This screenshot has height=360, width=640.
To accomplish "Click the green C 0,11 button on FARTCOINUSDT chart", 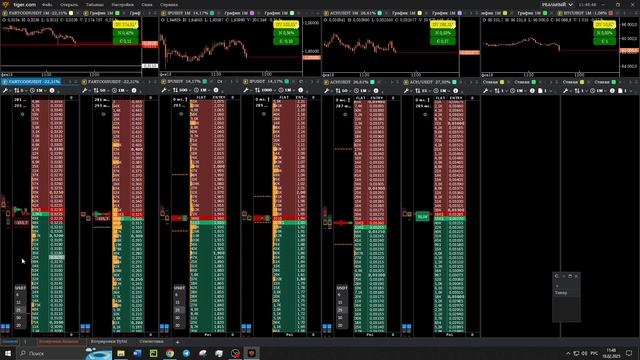I will (x=125, y=41).
